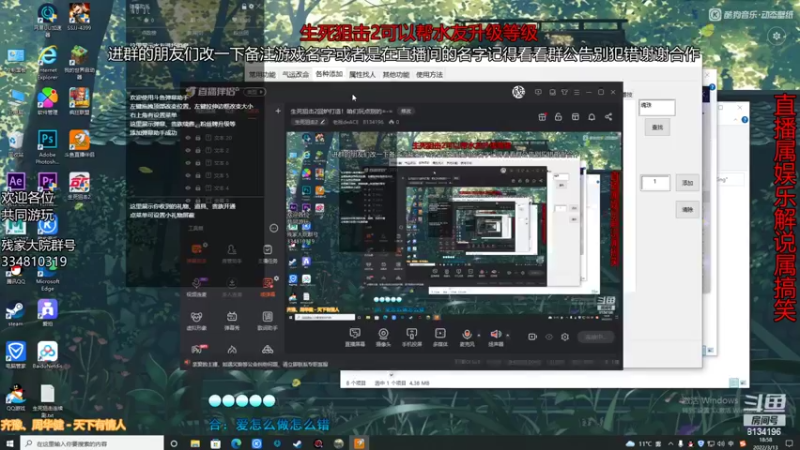The width and height of the screenshot is (800, 450).
Task: Toggle the preview eye icon near settings
Action: 549,337
